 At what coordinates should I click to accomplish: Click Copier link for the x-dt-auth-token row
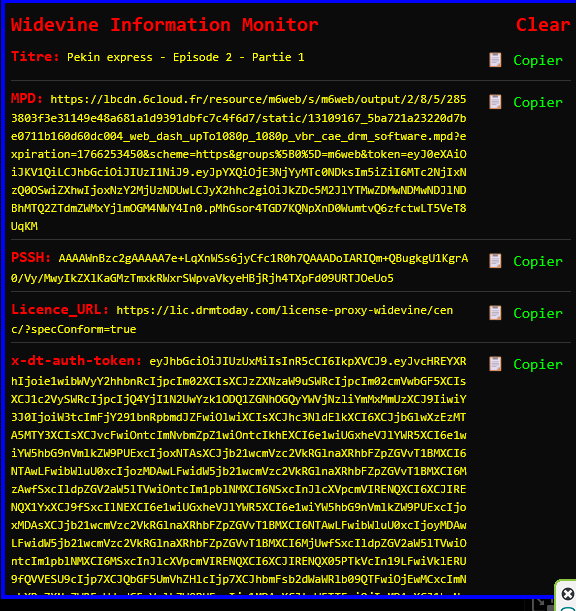pyautogui.click(x=538, y=364)
